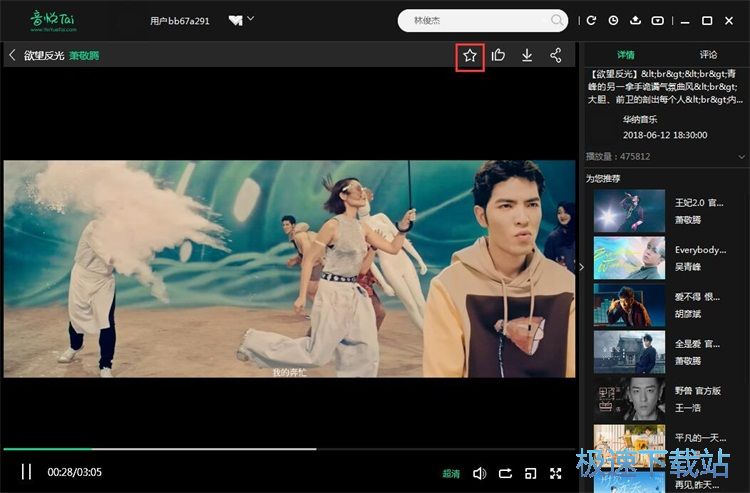Play recommended video 王妃2.0 thumbnail
The image size is (750, 493).
click(629, 211)
